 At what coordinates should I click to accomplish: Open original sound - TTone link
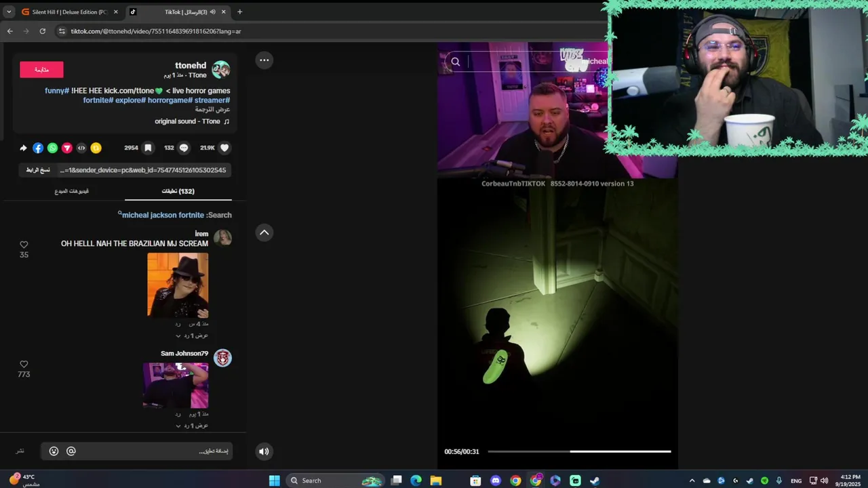[x=192, y=121]
